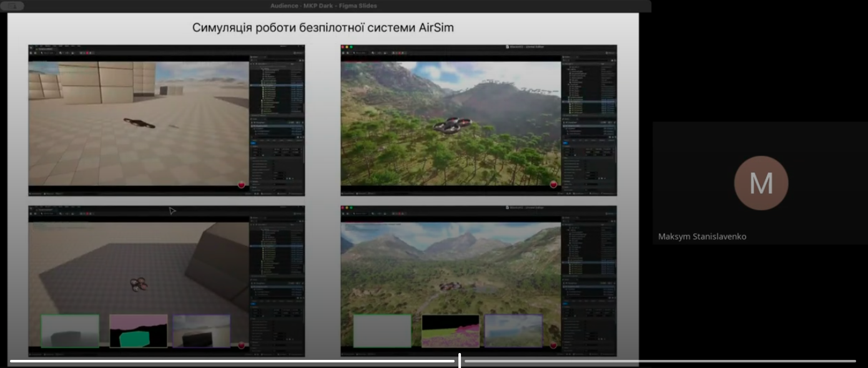Select the gray depth camera view with green border
This screenshot has height=368, width=868.
click(70, 331)
